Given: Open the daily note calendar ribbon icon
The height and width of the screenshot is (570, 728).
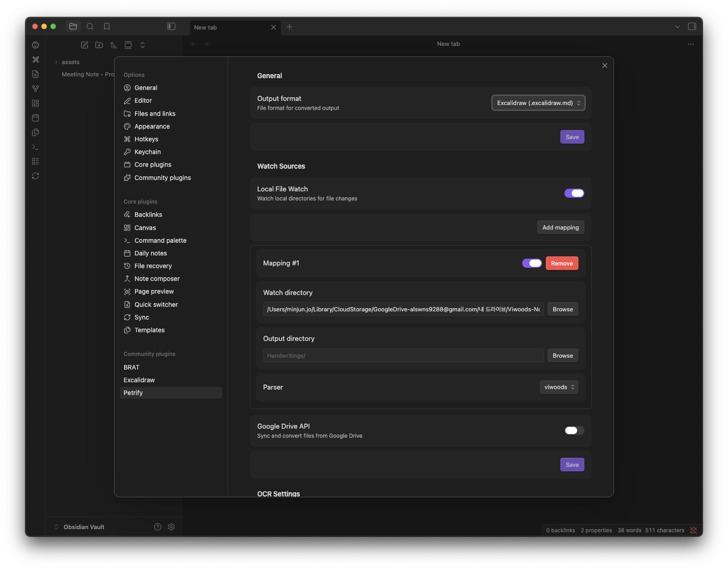Looking at the screenshot, I should point(35,118).
